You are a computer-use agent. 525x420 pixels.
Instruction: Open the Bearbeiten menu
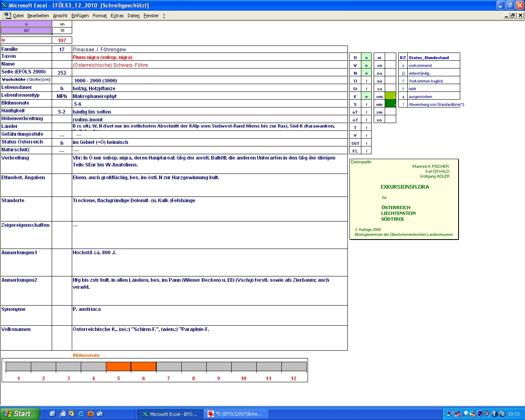click(38, 16)
